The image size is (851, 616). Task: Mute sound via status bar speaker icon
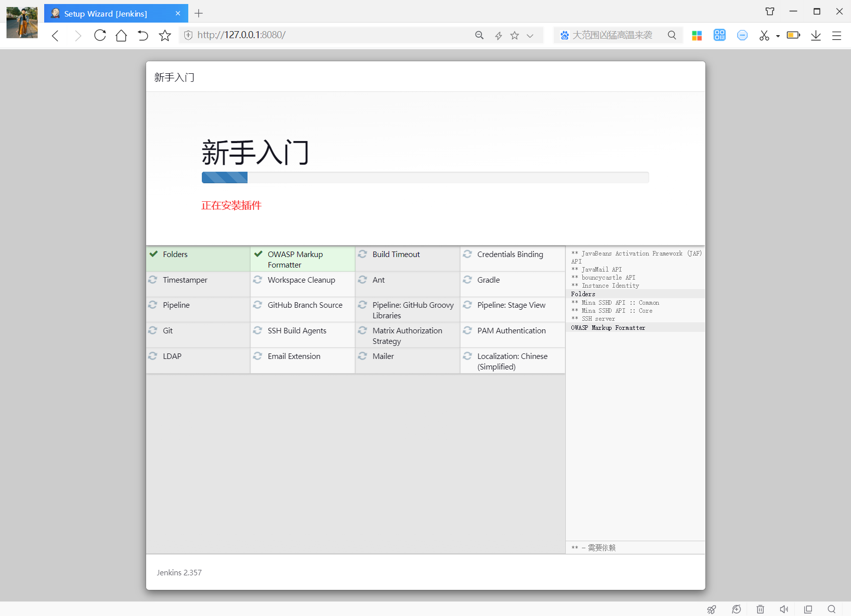point(784,609)
